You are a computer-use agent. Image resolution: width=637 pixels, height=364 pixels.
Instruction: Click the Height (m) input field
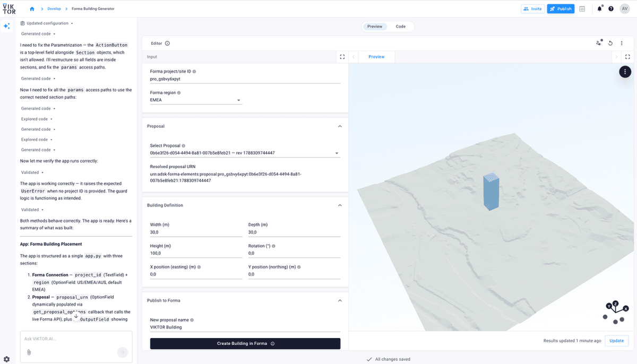[196, 253]
